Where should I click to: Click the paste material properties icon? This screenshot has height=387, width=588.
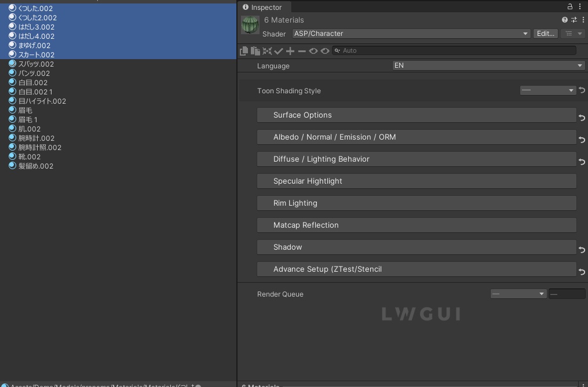[x=255, y=51]
